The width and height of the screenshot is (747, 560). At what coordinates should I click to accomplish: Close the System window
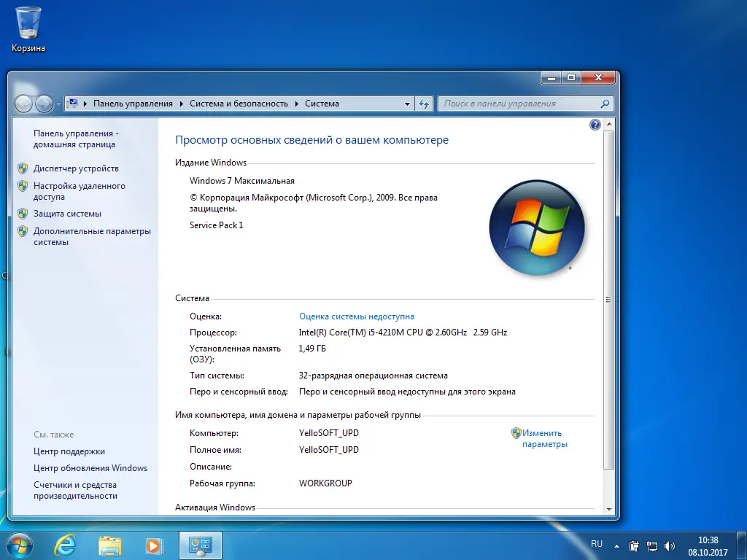[x=598, y=77]
